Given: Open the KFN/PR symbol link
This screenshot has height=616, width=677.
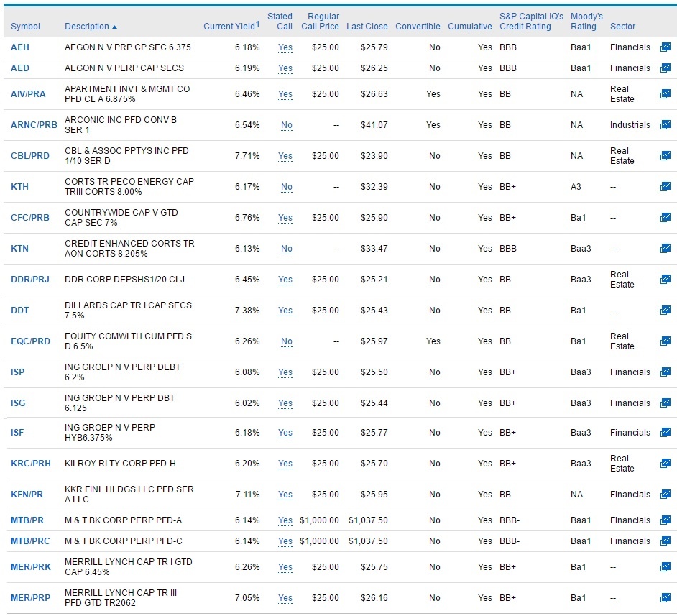Looking at the screenshot, I should click(x=27, y=494).
